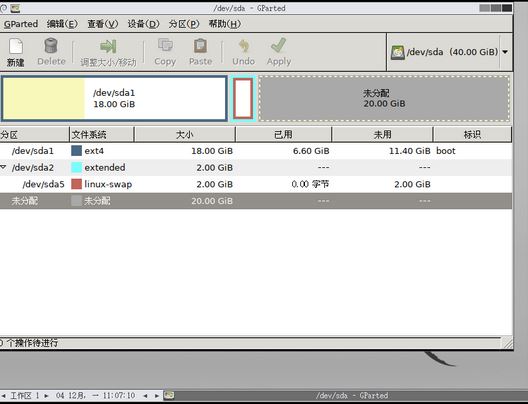Click the GParted icon in the taskbar
The image size is (528, 404).
pos(169,395)
